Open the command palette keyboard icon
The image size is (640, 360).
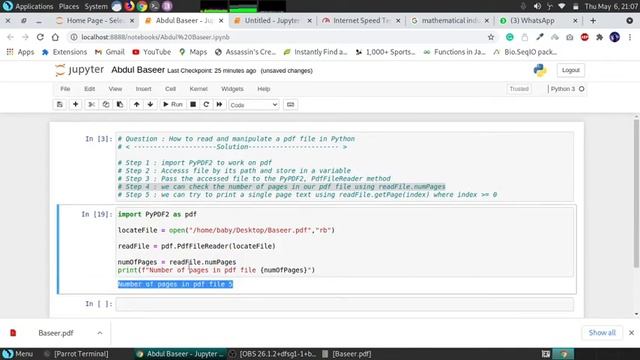[x=290, y=104]
